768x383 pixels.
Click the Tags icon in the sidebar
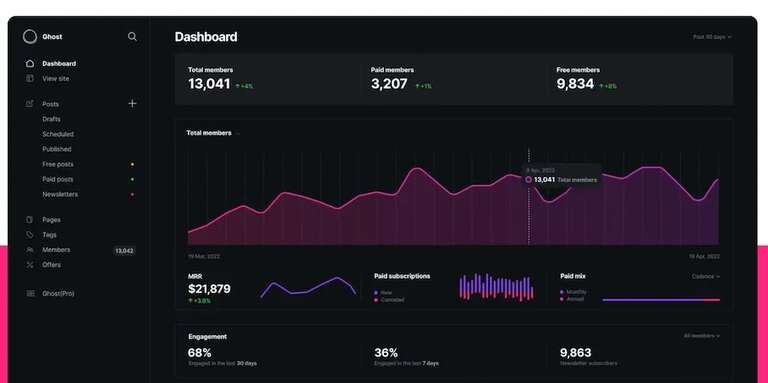(30, 235)
